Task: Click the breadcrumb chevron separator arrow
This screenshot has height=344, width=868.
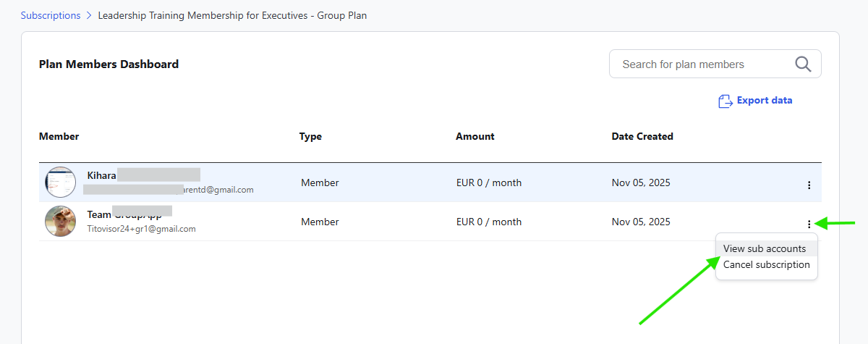Action: click(x=90, y=15)
